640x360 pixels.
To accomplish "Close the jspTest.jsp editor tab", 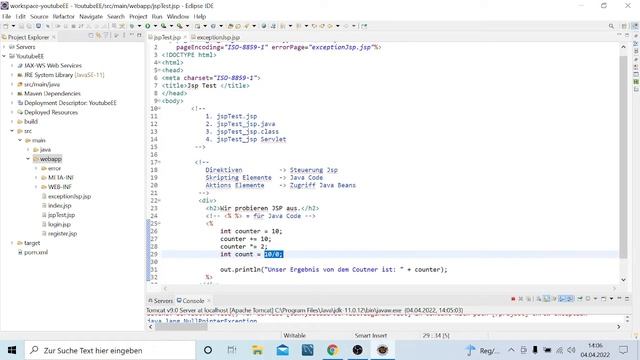I will click(184, 37).
